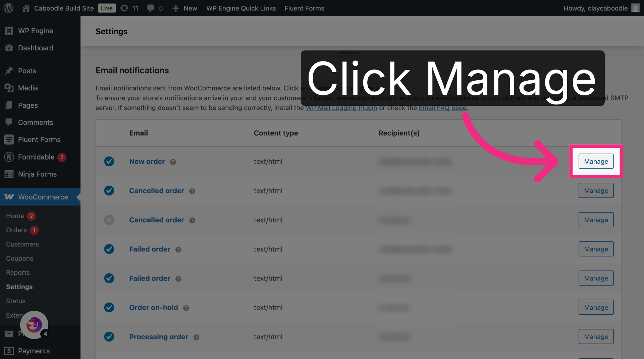Click help icon beside second Cancelled order
This screenshot has height=359, width=644.
pos(192,220)
